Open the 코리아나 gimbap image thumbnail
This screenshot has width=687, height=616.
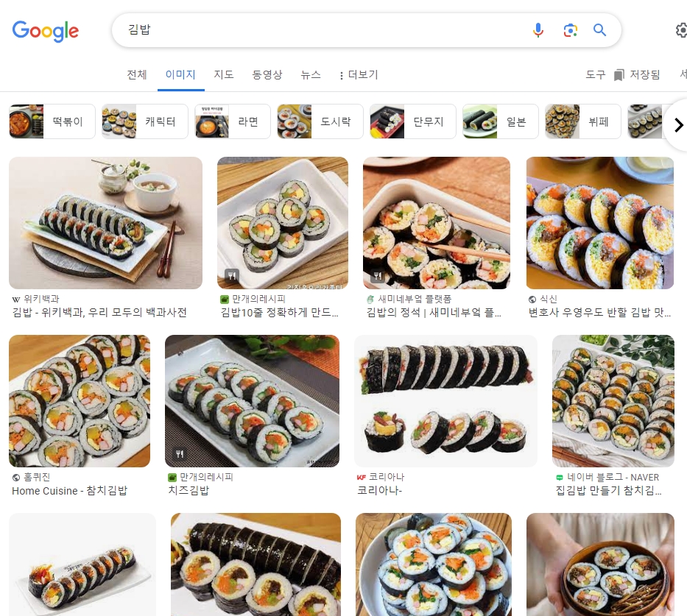point(445,401)
